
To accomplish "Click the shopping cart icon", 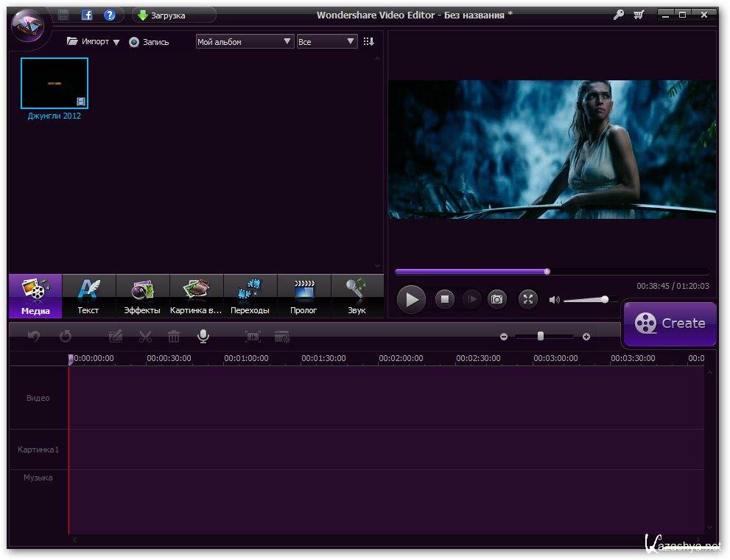I will 638,15.
